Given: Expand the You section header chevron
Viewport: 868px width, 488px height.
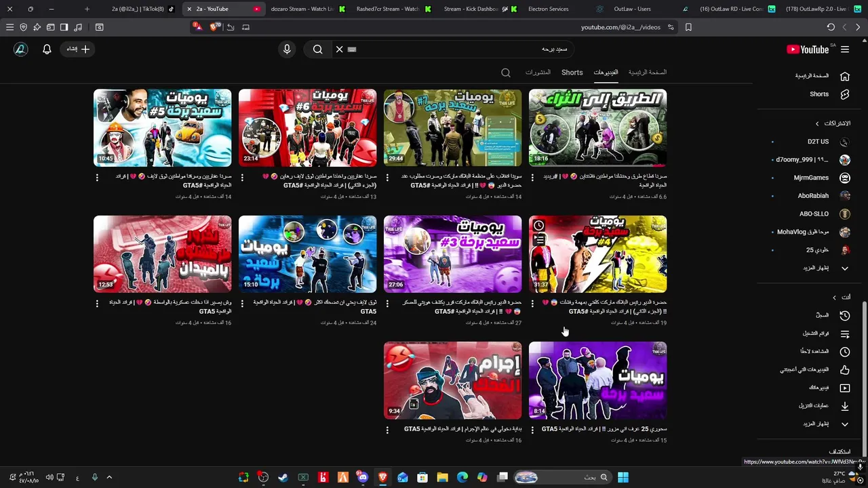Looking at the screenshot, I should tap(834, 298).
